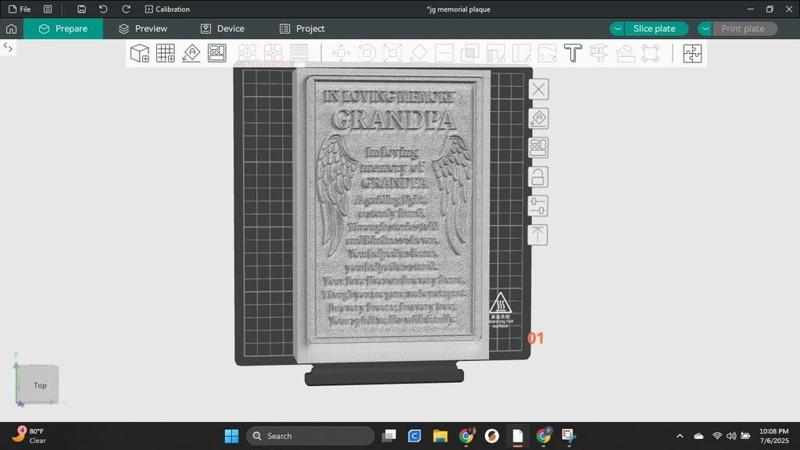Select the Support painting tool
800x450 pixels.
tap(495, 53)
